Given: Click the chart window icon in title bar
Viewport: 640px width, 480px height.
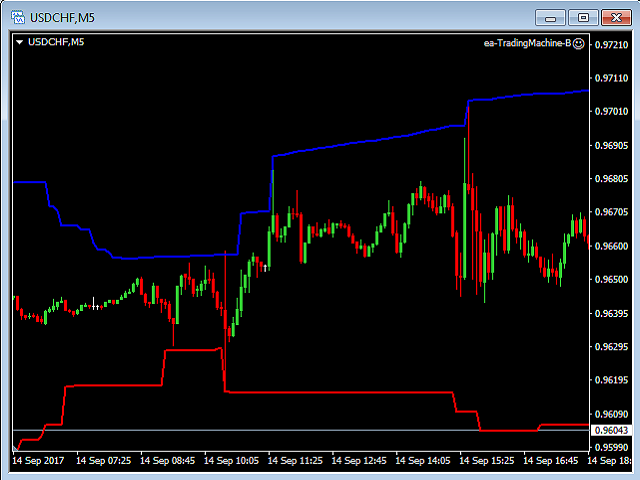Looking at the screenshot, I should tap(18, 18).
